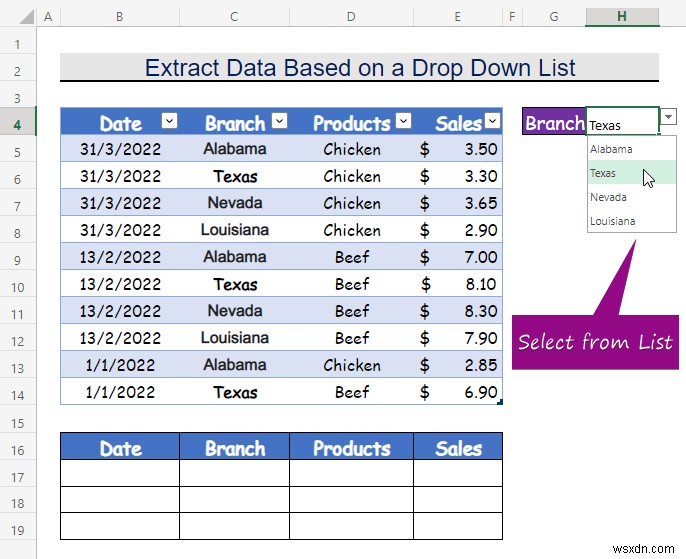
Task: Click the purple Branch label cell
Action: tap(554, 121)
